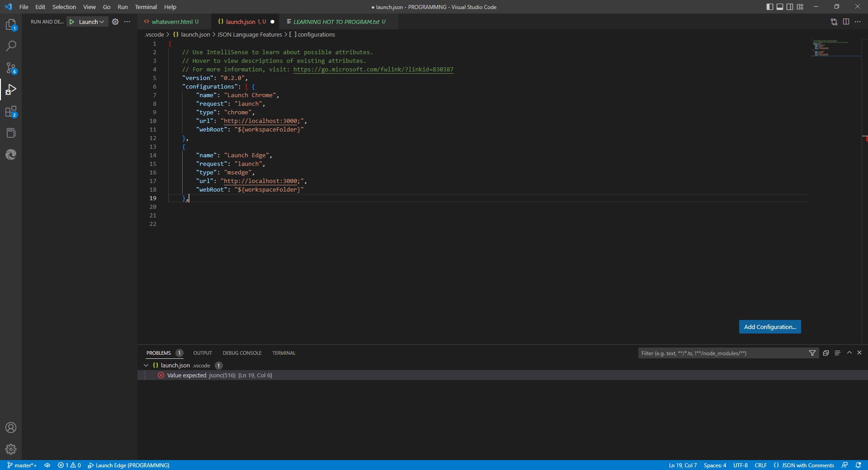
Task: Open the Source Control view
Action: [11, 68]
